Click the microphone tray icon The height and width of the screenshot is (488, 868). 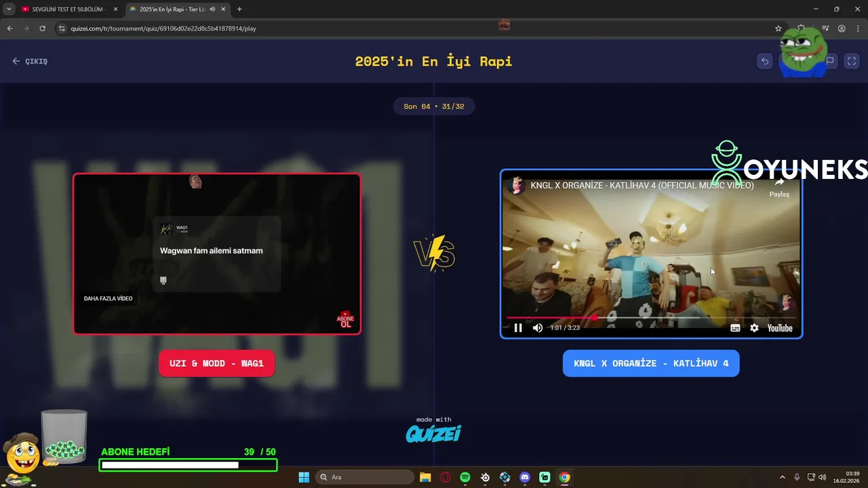pyautogui.click(x=797, y=477)
